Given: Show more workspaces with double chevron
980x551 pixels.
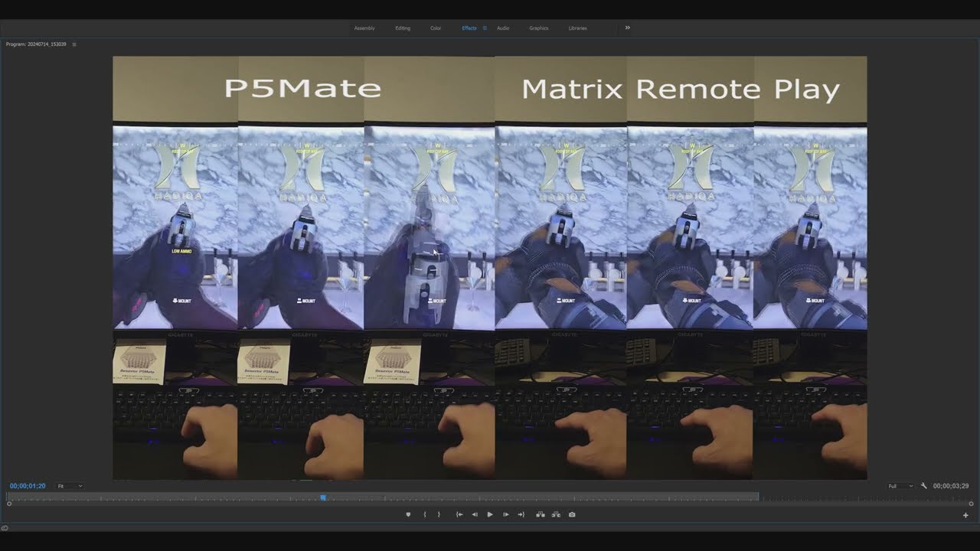Looking at the screenshot, I should point(628,28).
